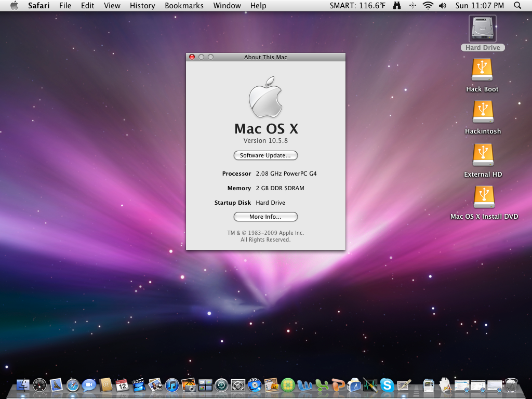Open Finder from the Dock
The image size is (532, 399).
tap(23, 385)
